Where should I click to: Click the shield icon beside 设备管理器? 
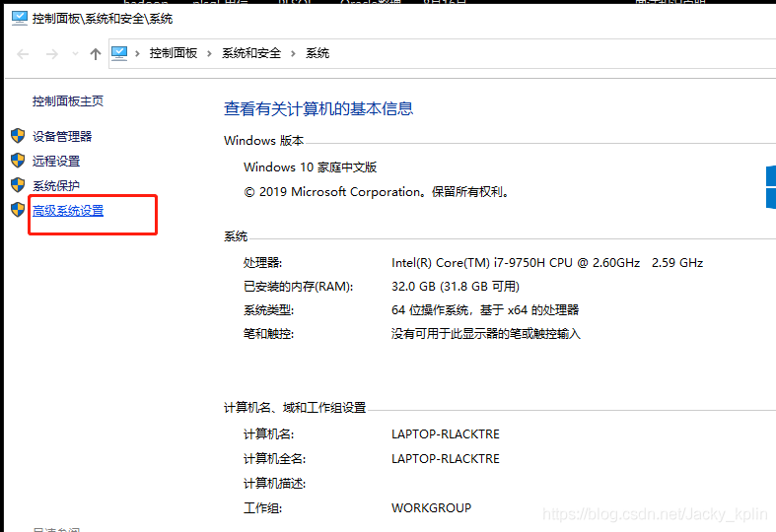tap(17, 136)
